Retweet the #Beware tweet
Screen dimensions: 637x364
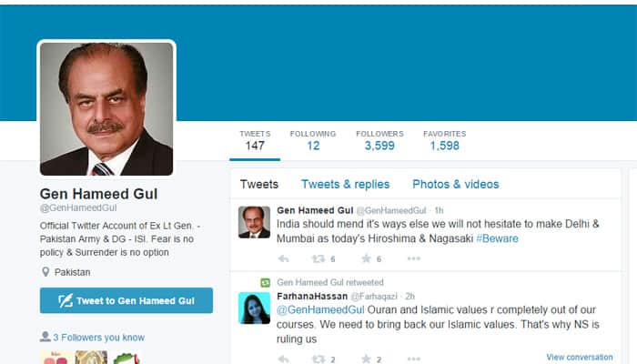coord(318,258)
